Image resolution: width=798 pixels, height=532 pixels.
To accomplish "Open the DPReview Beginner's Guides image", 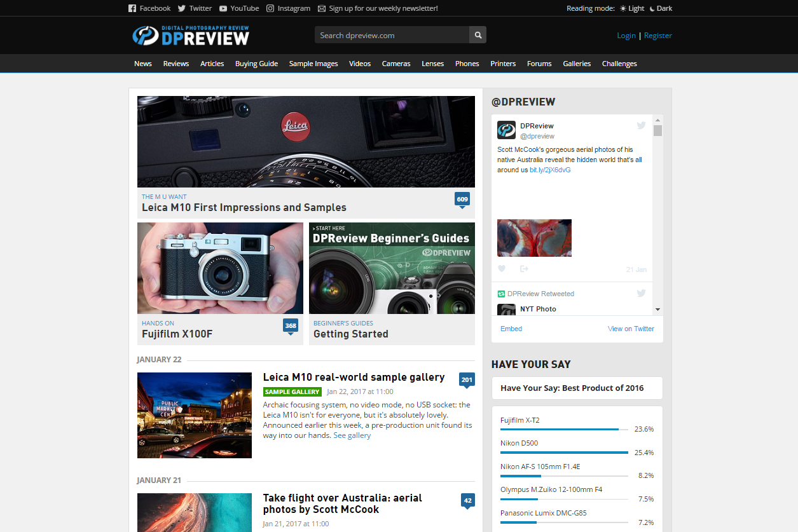I will click(392, 268).
